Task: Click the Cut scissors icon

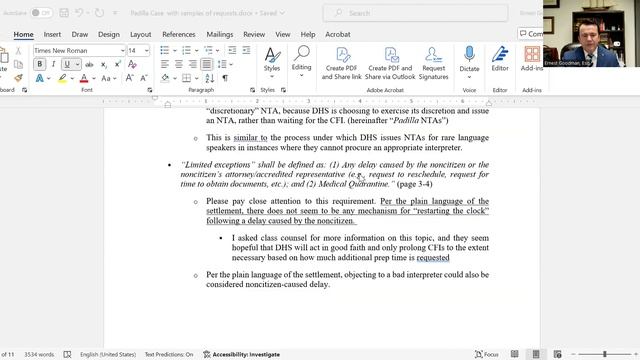Action: point(18,51)
